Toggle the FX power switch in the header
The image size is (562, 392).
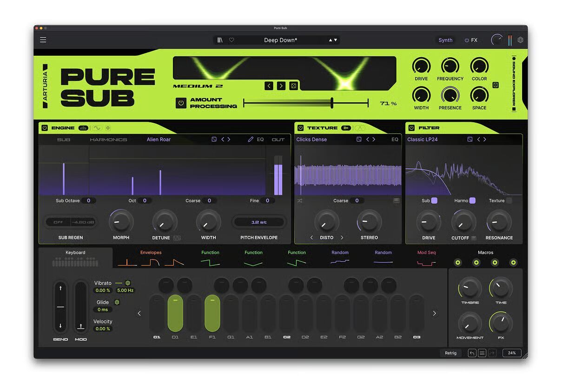467,40
